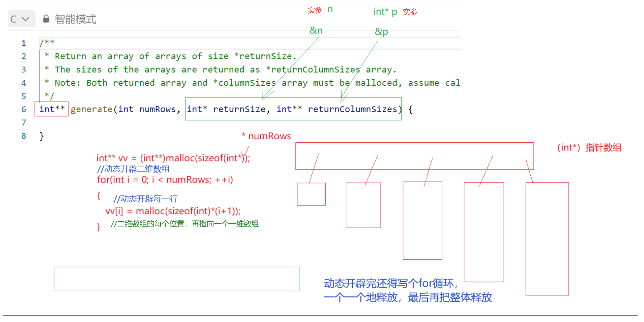Click the green &p annotation text
Image resolution: width=644 pixels, height=322 pixels.
click(381, 32)
